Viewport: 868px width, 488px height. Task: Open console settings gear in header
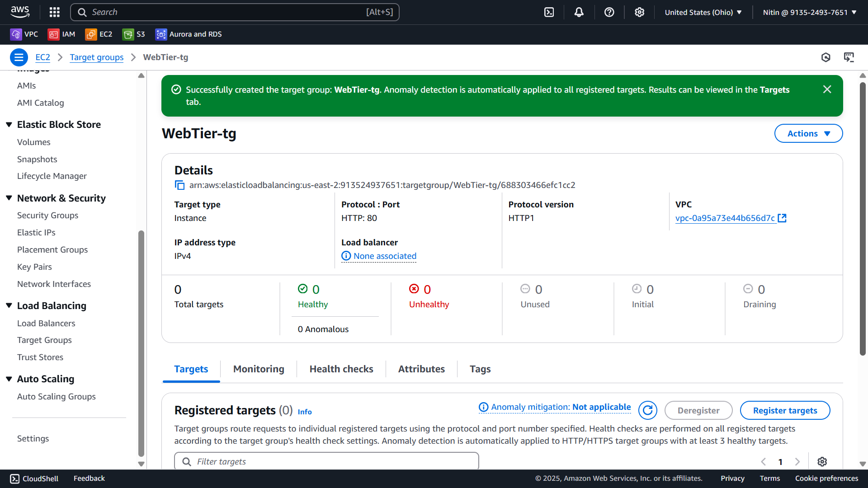click(x=639, y=12)
